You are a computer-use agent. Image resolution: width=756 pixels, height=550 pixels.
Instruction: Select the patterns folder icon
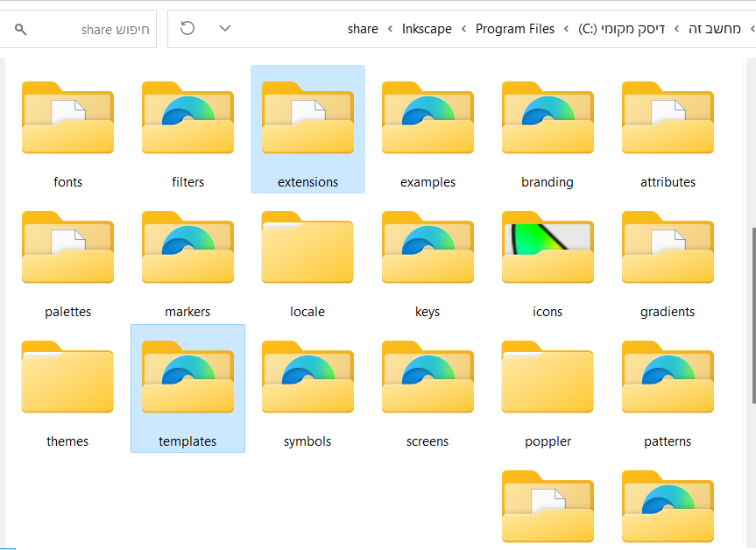668,377
